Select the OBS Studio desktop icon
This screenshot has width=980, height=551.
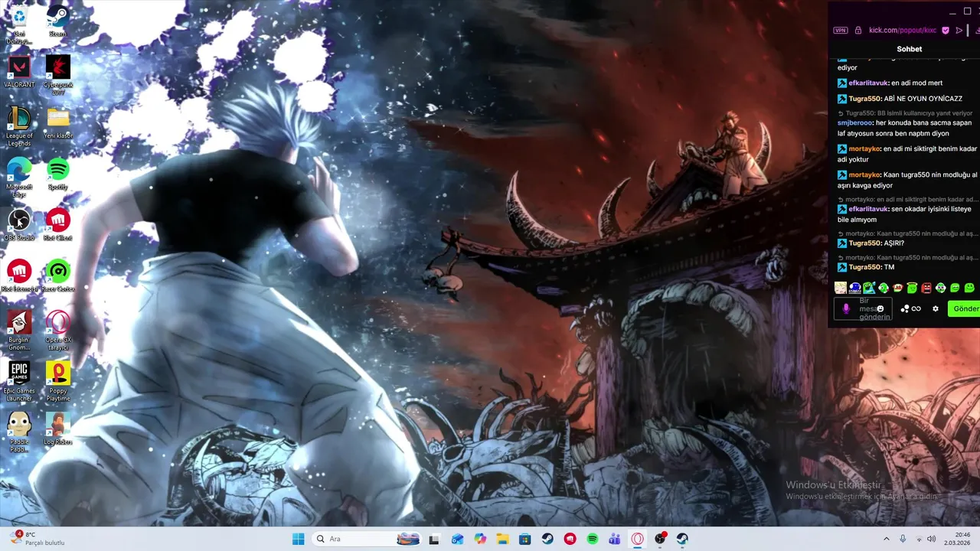[18, 226]
